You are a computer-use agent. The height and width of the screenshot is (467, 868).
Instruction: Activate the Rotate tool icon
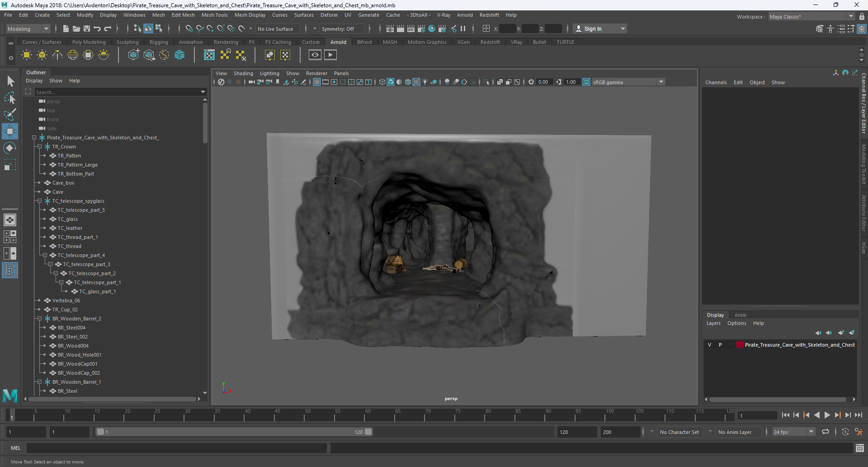point(10,148)
